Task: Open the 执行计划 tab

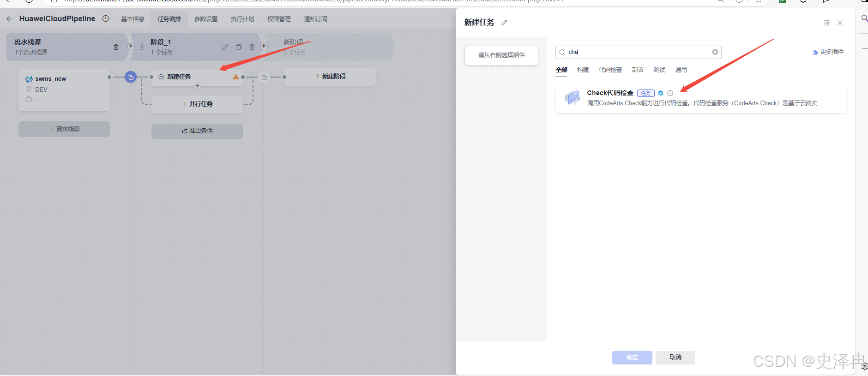Action: pos(242,19)
